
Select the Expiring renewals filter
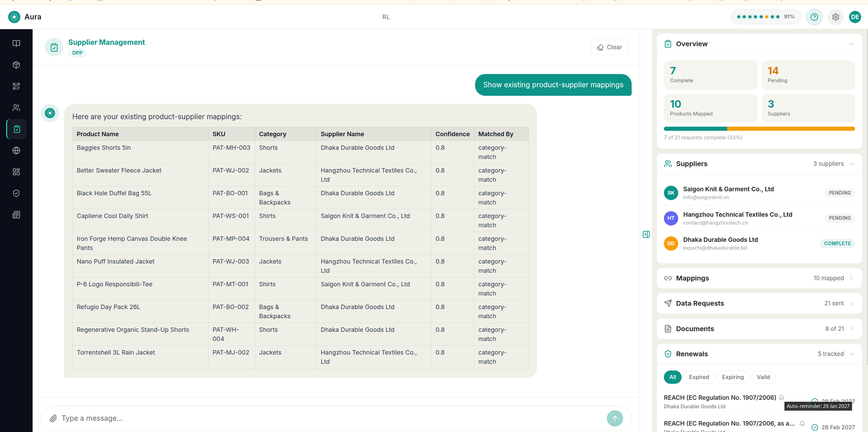(733, 377)
